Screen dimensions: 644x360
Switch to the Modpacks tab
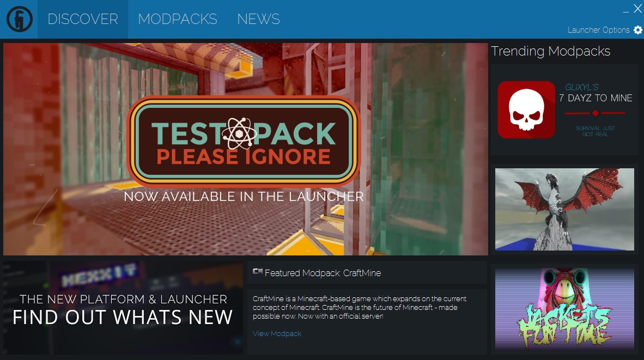178,19
